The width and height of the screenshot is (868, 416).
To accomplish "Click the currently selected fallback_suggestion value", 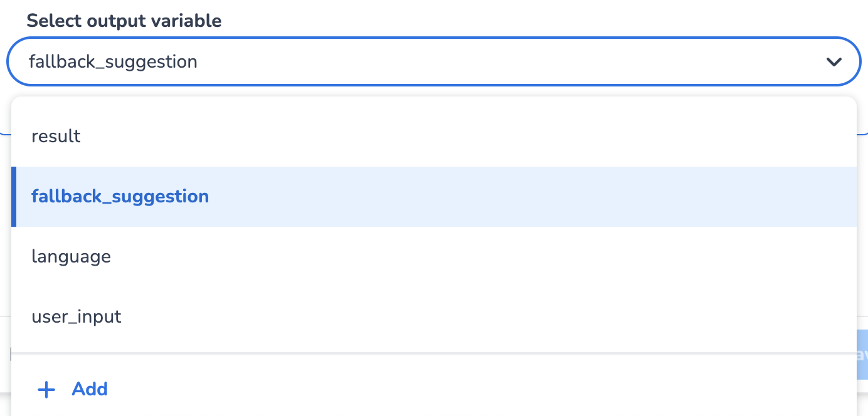I will [114, 61].
